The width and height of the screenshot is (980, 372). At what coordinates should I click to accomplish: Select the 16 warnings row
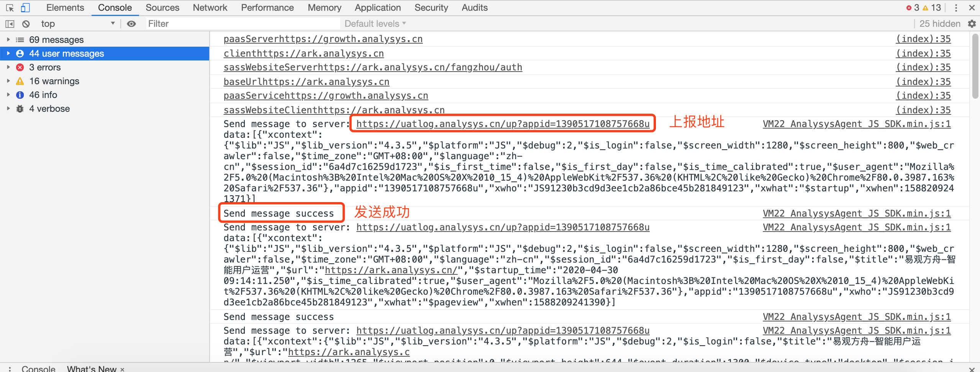point(105,81)
